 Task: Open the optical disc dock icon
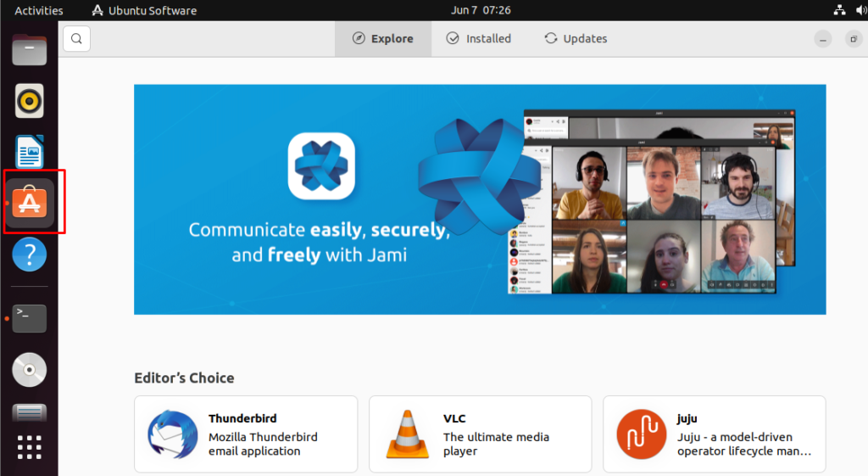(x=30, y=370)
